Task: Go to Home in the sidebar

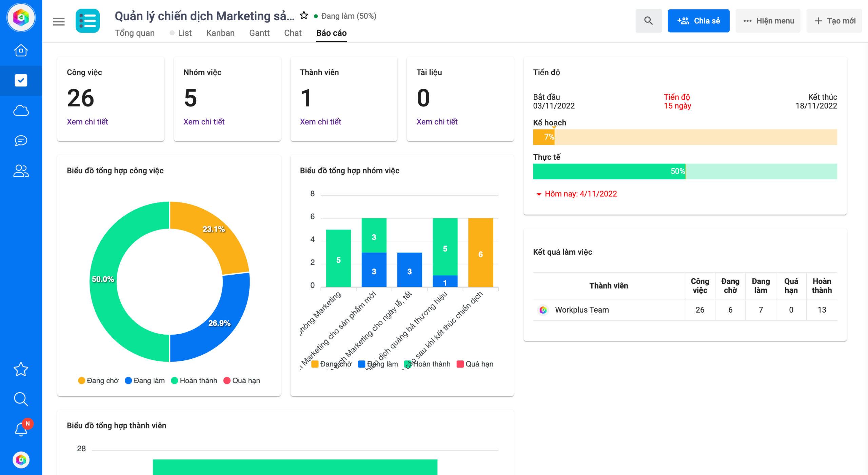Action: [21, 51]
